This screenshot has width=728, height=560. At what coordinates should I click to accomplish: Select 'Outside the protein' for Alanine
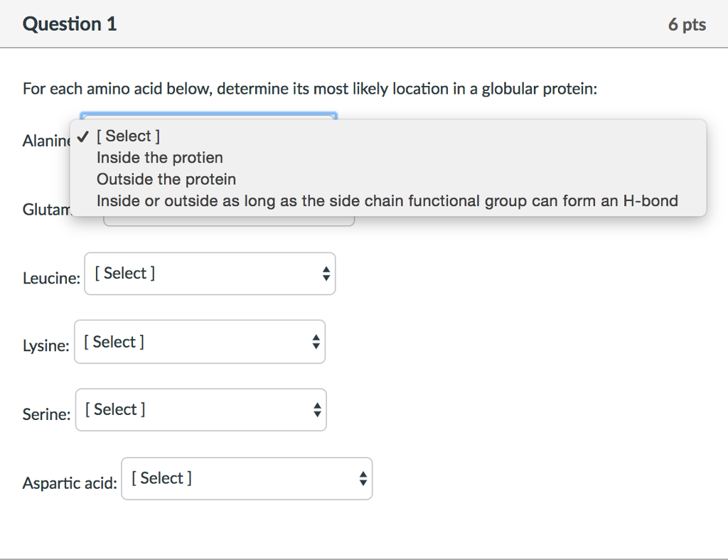click(165, 179)
